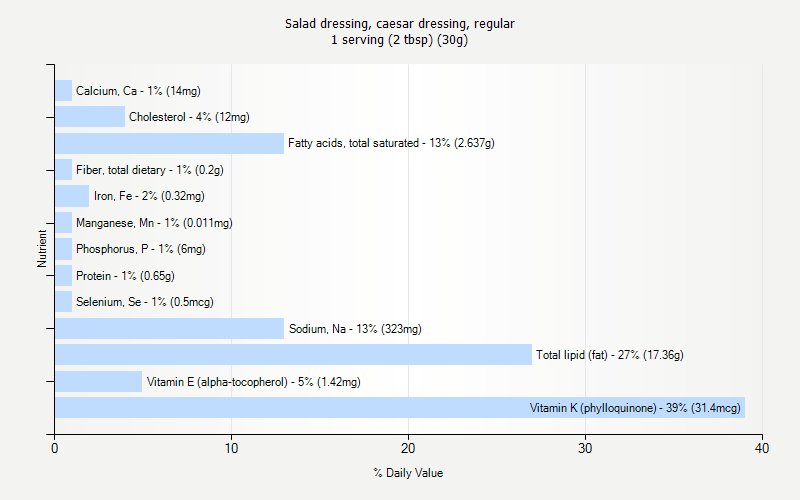Click the x-axis tick label 10
The image size is (800, 500).
tap(231, 449)
